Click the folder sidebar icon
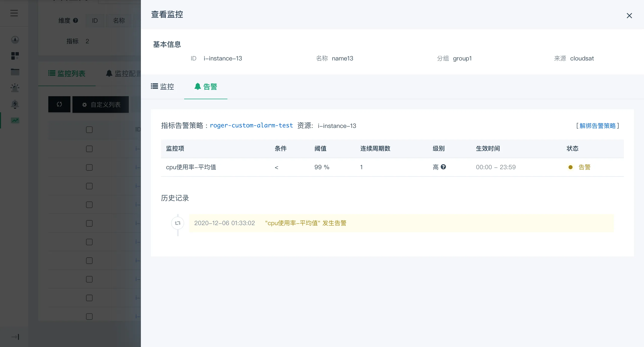644x347 pixels. tap(15, 72)
